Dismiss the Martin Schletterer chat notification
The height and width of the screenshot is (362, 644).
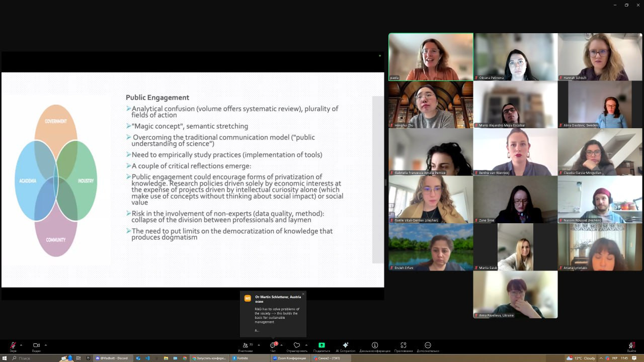[303, 294]
